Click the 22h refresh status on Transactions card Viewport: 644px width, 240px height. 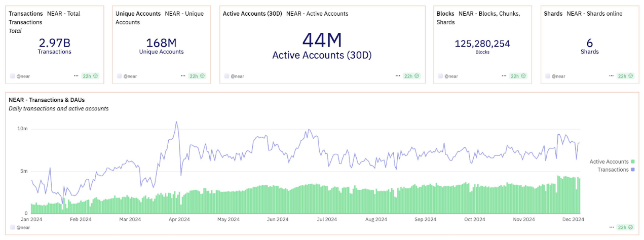90,76
